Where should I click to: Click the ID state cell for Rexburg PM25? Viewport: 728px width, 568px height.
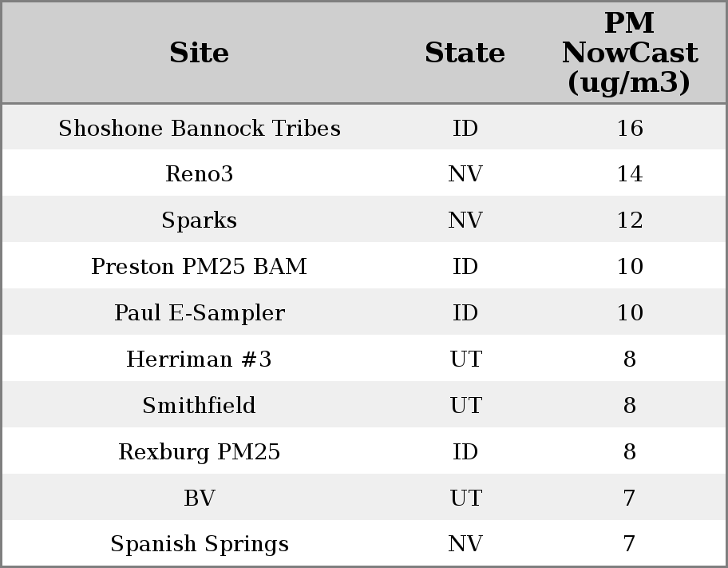465,452
